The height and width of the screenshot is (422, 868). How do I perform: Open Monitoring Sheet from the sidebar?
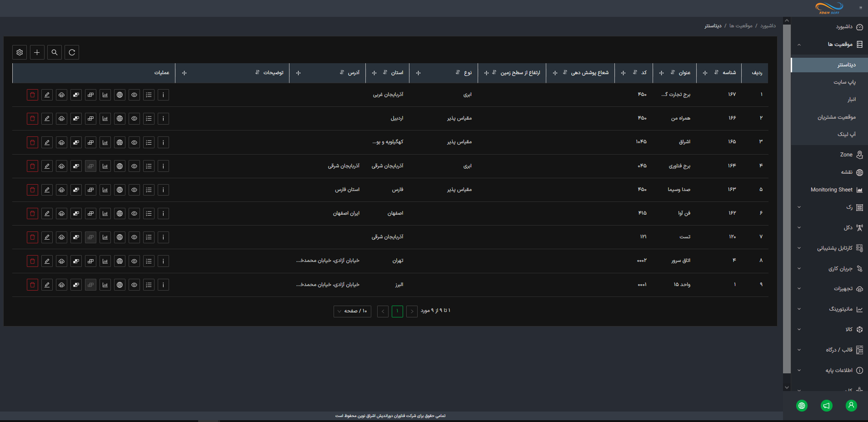[x=832, y=190]
